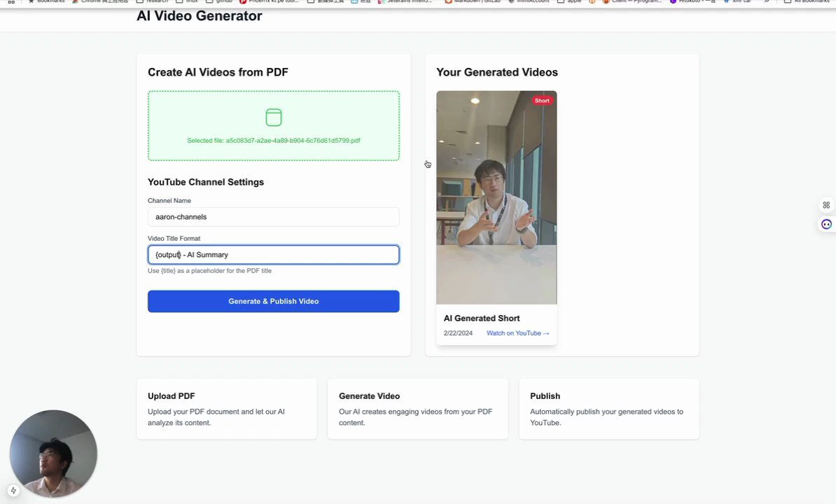Click the circular webcam overlay bubble
Screen dimensions: 836x504
pyautogui.click(x=53, y=454)
